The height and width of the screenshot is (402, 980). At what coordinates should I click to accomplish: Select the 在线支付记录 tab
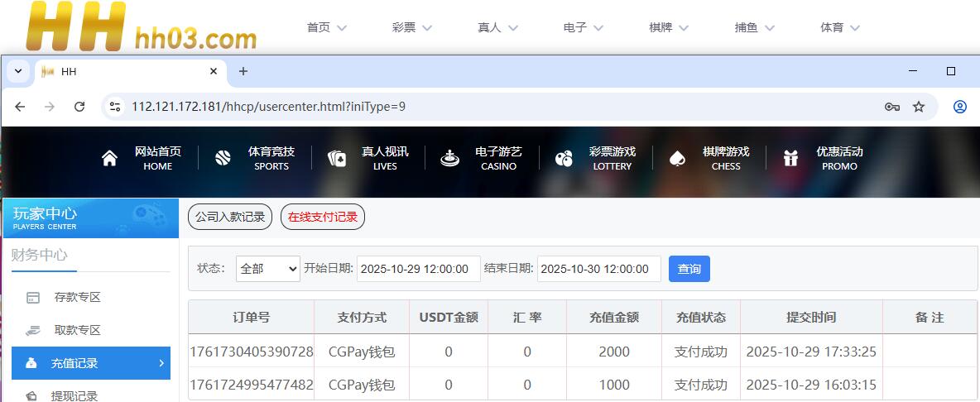[x=323, y=217]
